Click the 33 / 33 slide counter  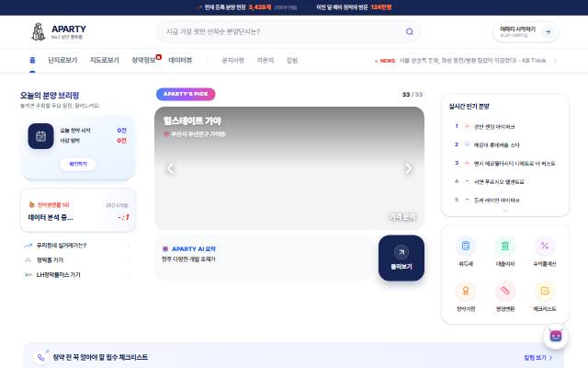click(413, 94)
